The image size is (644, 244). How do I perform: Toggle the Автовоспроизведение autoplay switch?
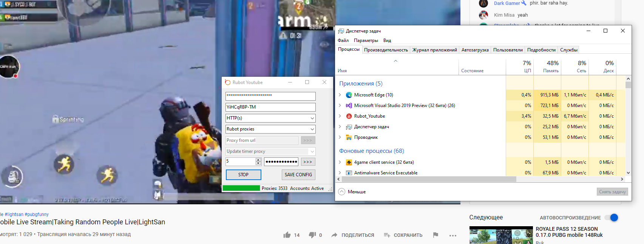click(612, 218)
